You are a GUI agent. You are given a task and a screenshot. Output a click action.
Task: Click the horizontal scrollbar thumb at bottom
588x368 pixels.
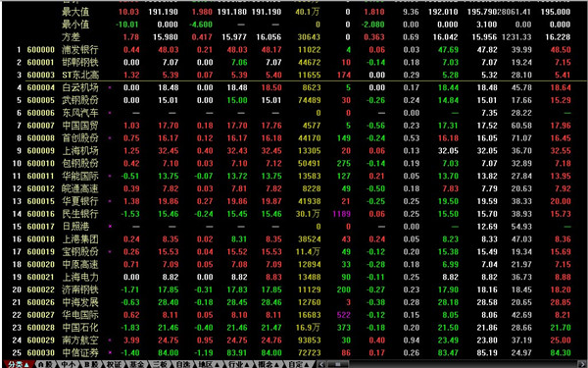337,364
